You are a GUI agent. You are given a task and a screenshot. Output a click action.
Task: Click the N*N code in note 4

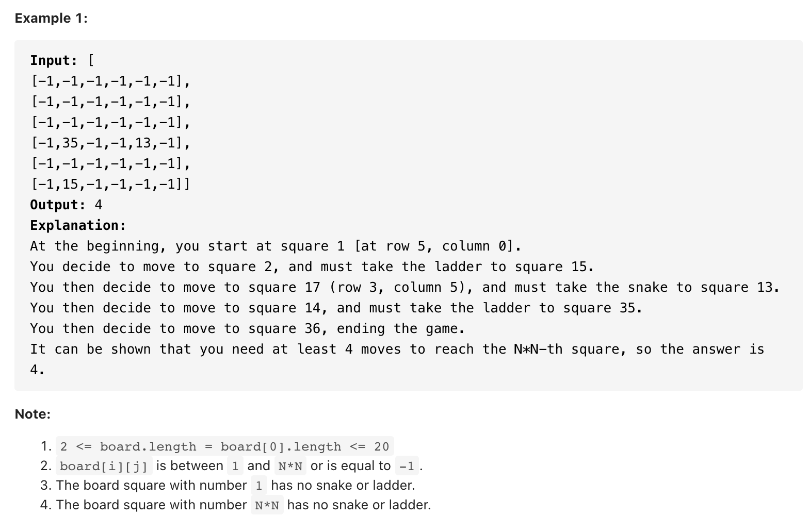267,505
